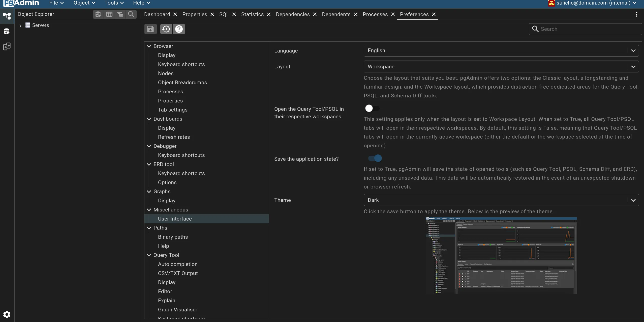The image size is (644, 322).
Task: Disable the Save the application state switch
Action: click(x=375, y=158)
